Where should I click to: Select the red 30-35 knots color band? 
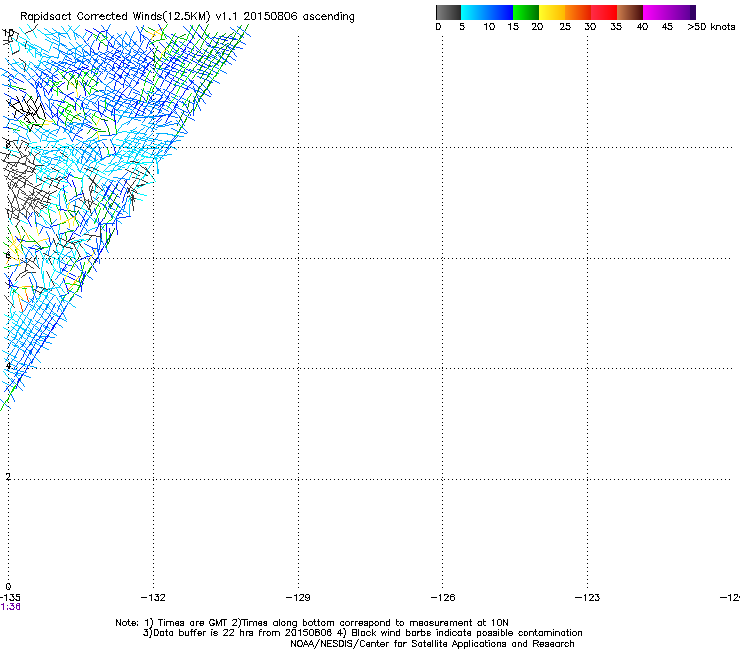tap(604, 12)
